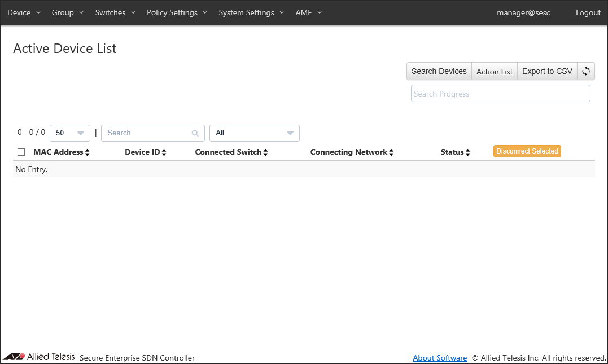Tick the select-all checkbox in table header
608x364 pixels.
21,152
